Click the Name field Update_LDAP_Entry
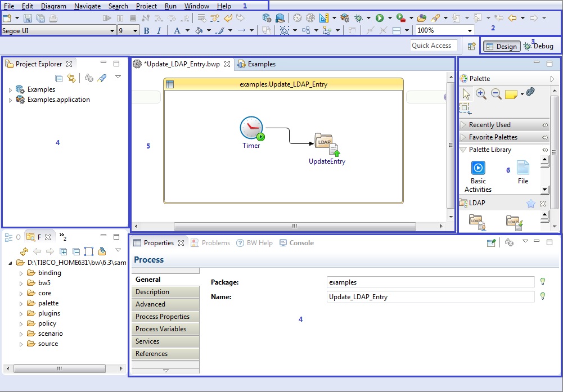563x392 pixels. [430, 297]
